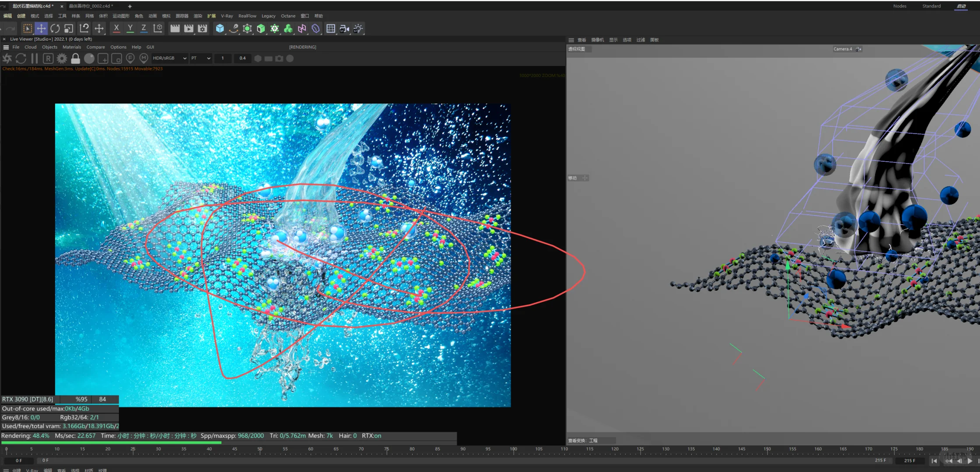
Task: Click the Standard layout button
Action: pyautogui.click(x=931, y=6)
